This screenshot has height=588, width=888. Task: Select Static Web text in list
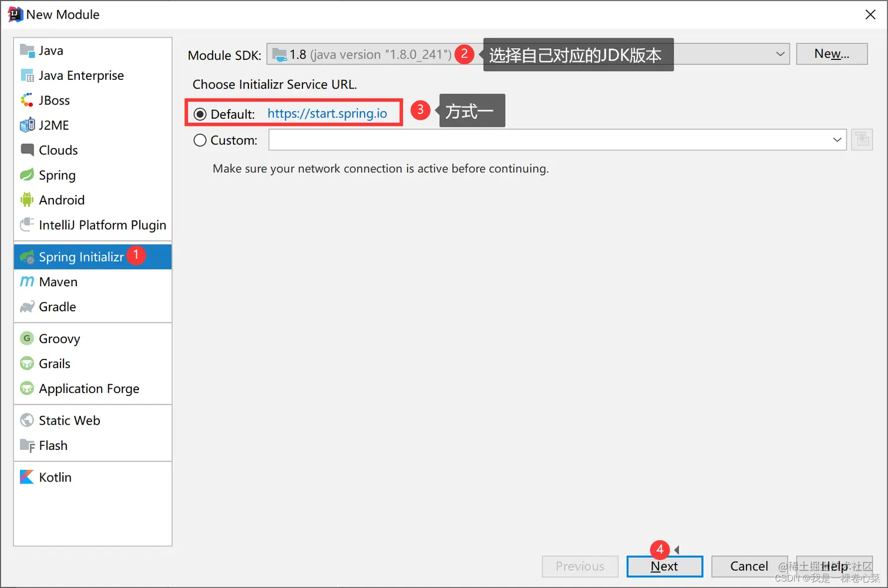click(x=69, y=420)
